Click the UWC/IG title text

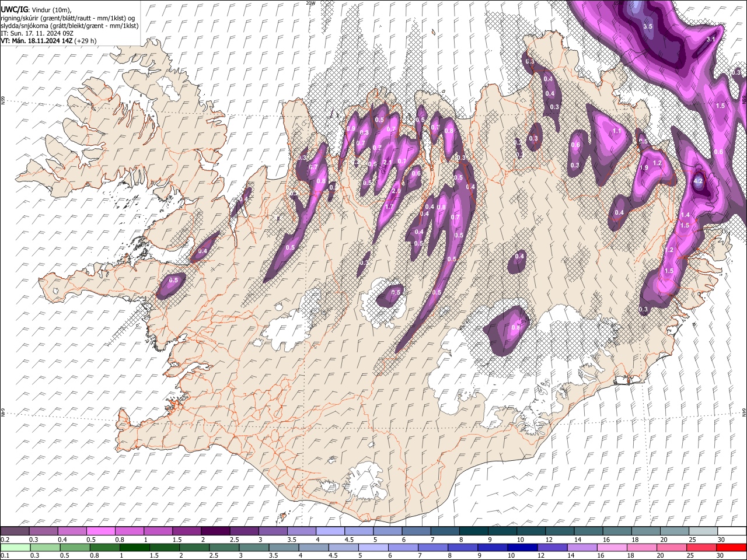[x=14, y=10]
